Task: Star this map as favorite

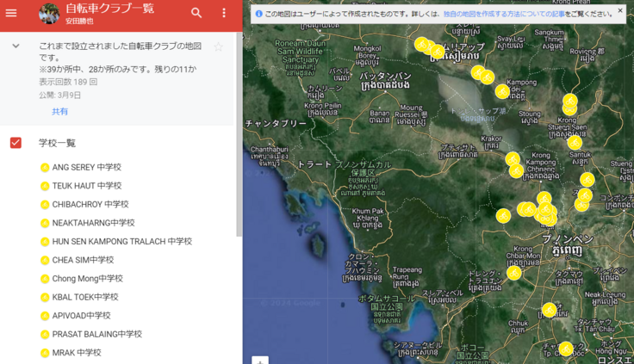Action: point(218,46)
